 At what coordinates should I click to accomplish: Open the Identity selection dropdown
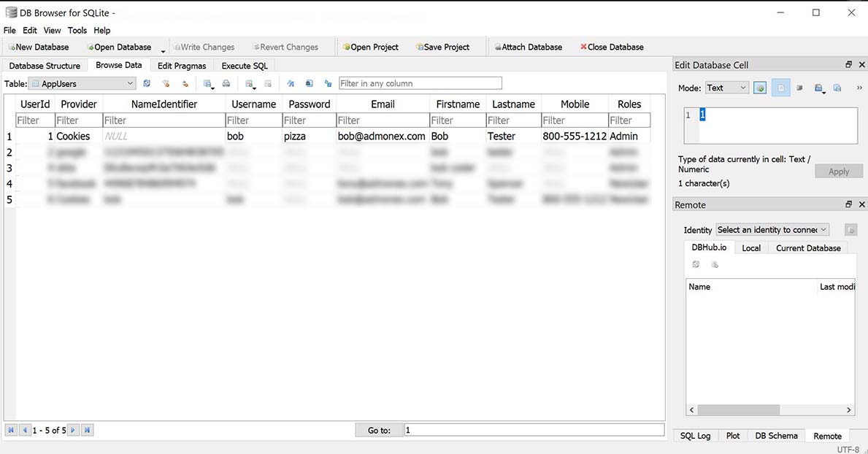(772, 229)
